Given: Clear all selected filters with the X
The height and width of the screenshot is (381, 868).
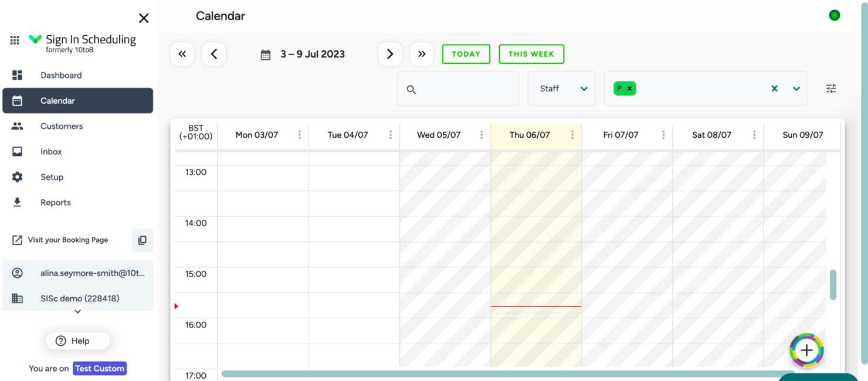Looking at the screenshot, I should tap(774, 88).
